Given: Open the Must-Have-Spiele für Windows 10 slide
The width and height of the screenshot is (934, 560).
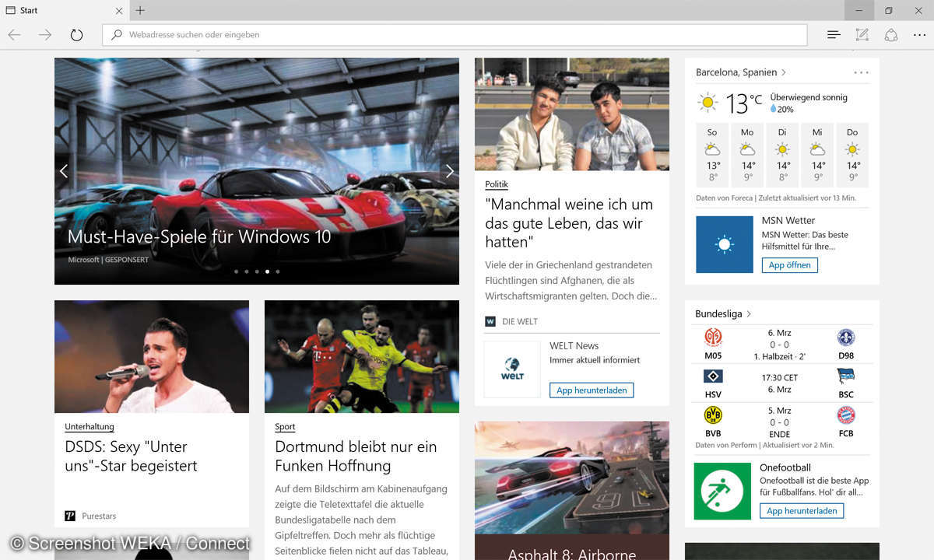Looking at the screenshot, I should (x=199, y=237).
